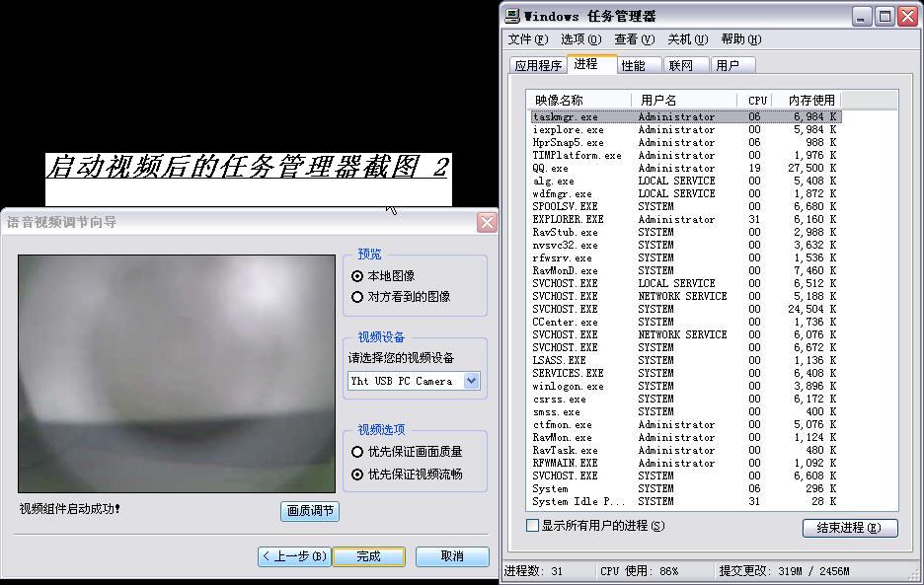This screenshot has height=585, width=924.
Task: Select the nvsvc32.exe process row
Action: (x=685, y=245)
